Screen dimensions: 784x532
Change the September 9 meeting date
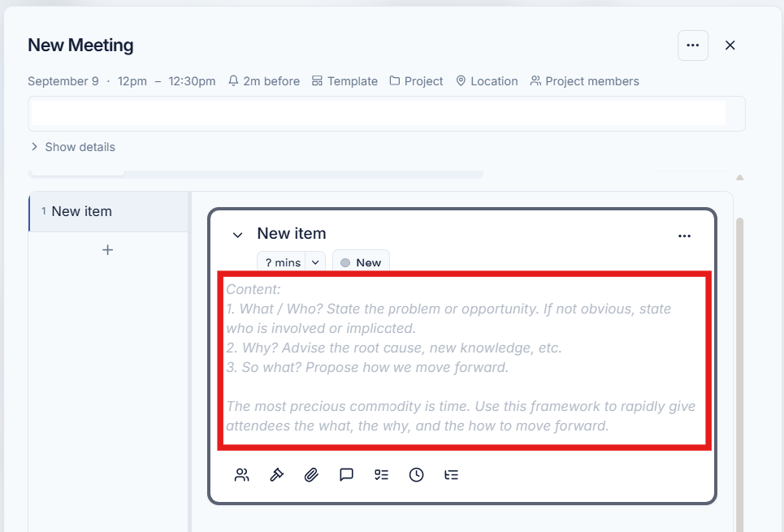click(63, 81)
